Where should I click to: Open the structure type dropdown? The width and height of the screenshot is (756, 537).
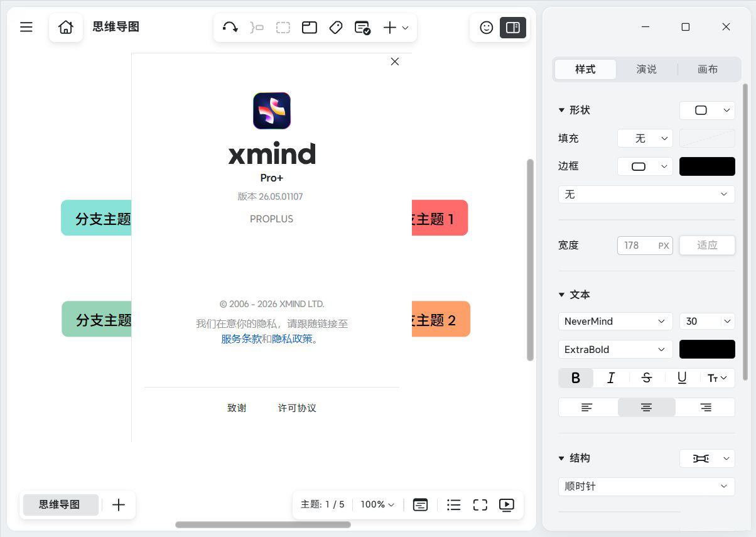pyautogui.click(x=707, y=458)
